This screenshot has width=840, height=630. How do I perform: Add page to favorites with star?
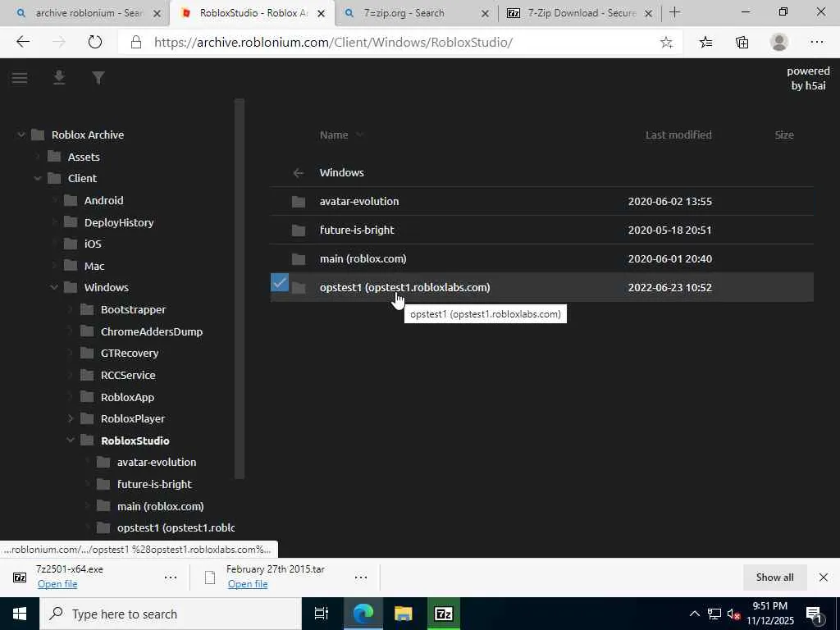tap(666, 43)
